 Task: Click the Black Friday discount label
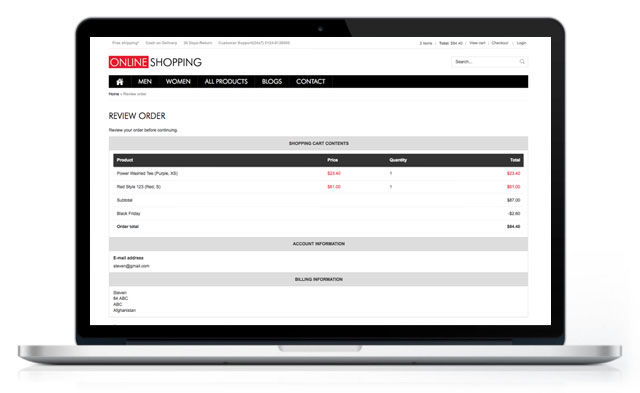(128, 213)
